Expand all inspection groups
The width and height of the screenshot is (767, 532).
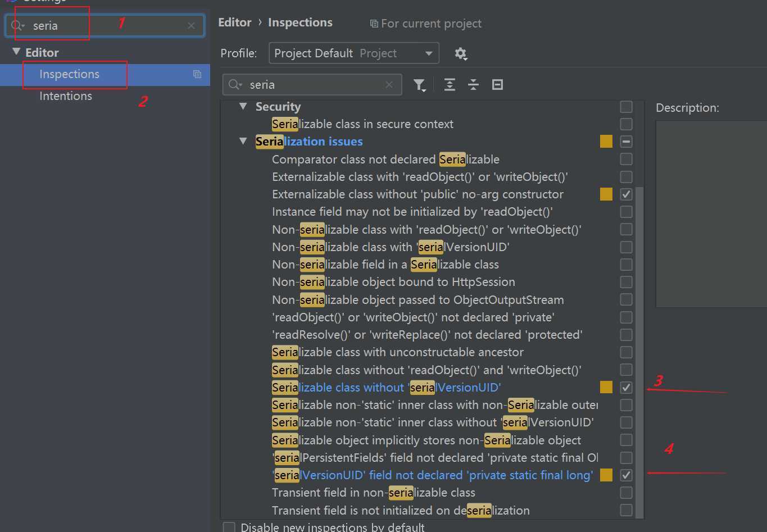click(x=450, y=85)
